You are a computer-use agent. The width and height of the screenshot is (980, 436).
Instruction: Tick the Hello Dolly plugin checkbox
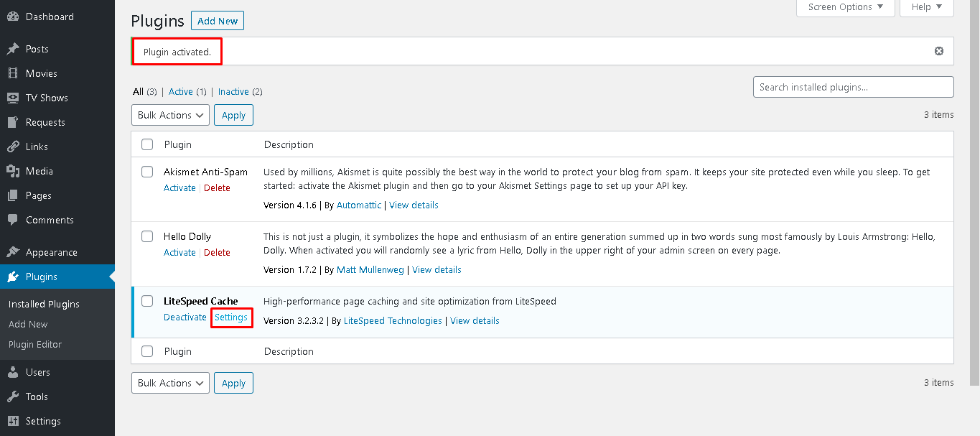click(x=147, y=236)
